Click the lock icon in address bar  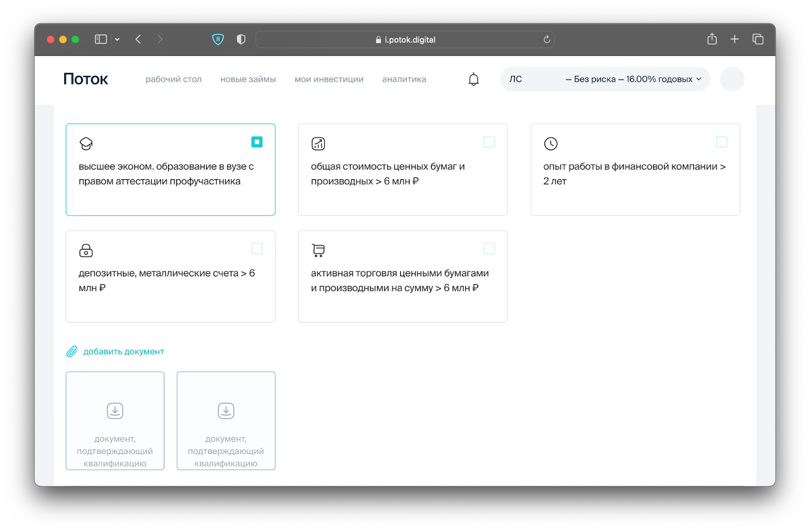click(378, 39)
